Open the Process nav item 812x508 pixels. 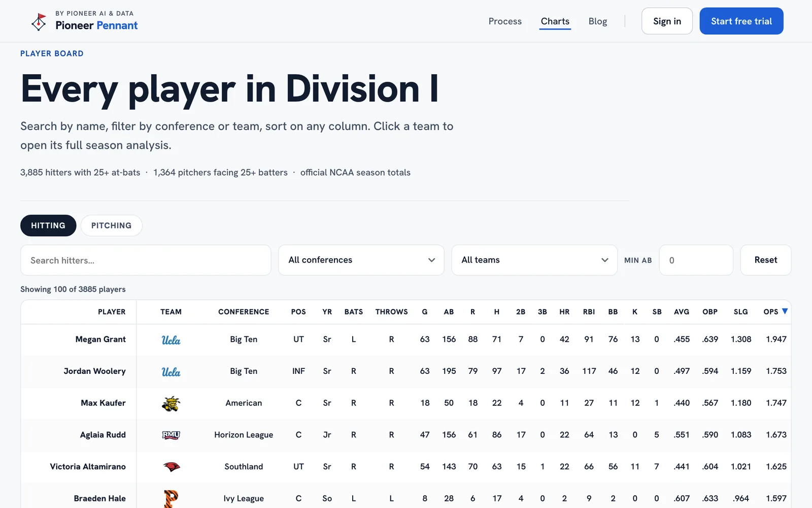pyautogui.click(x=505, y=21)
